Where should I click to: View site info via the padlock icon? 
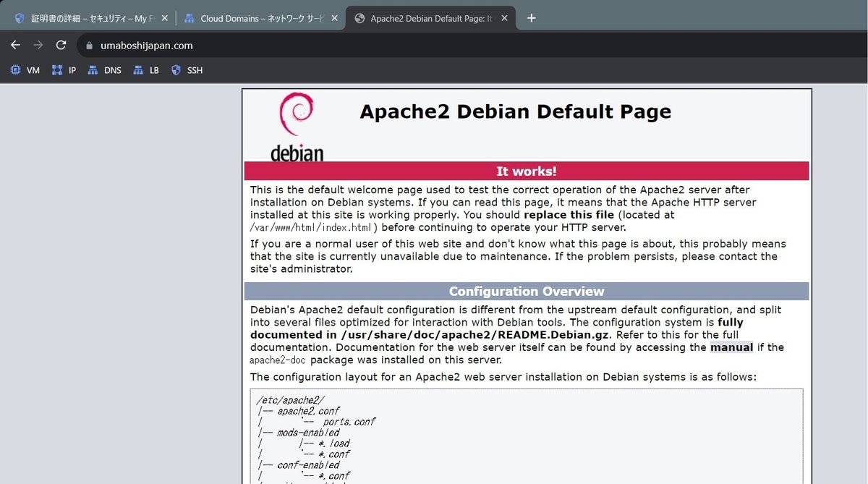coord(90,45)
